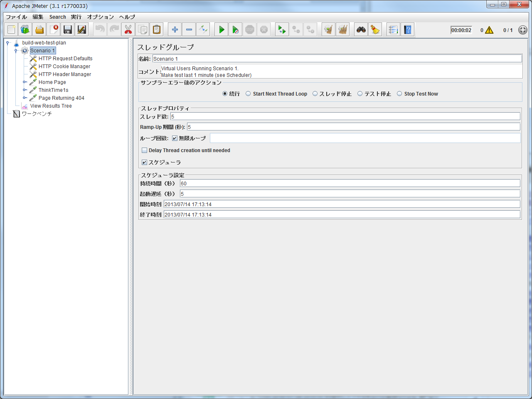Click the Open file folder icon
Screen dimensions: 532x399
coord(39,30)
